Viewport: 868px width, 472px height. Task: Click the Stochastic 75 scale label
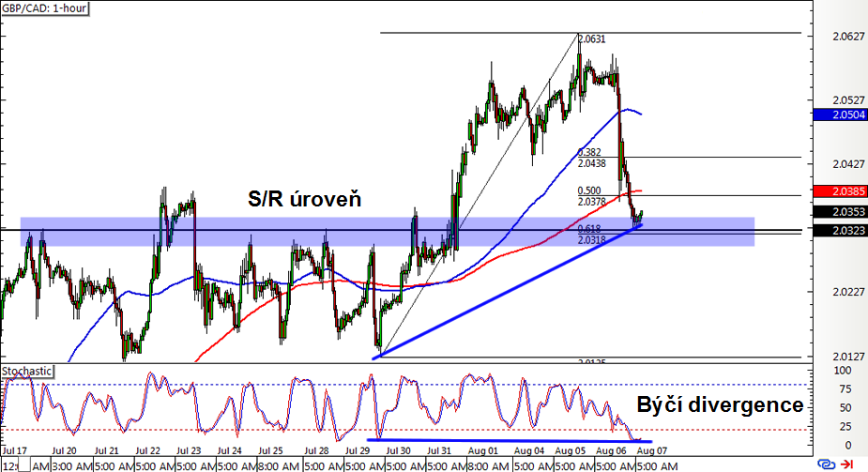pyautogui.click(x=845, y=389)
